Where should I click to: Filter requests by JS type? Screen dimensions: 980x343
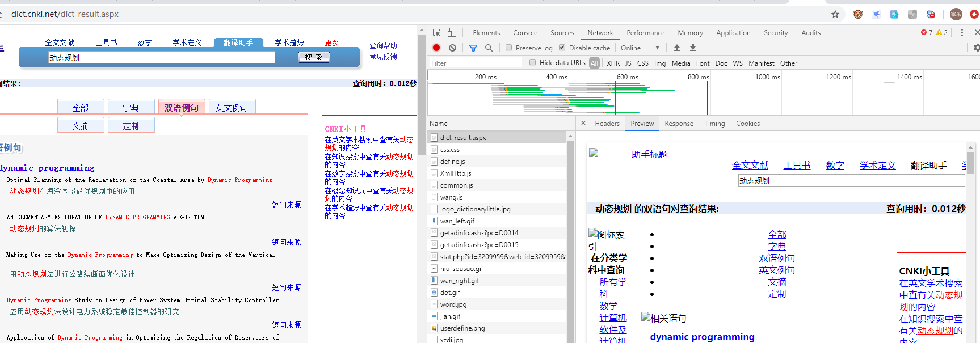[x=628, y=63]
